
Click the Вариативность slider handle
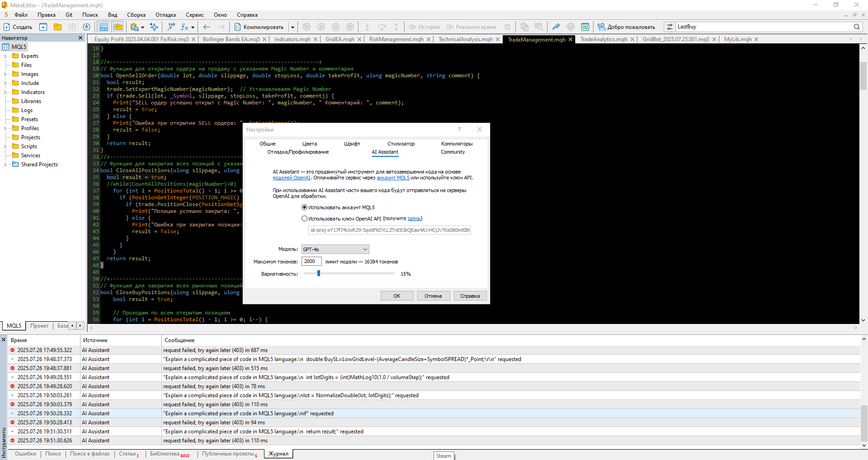319,273
